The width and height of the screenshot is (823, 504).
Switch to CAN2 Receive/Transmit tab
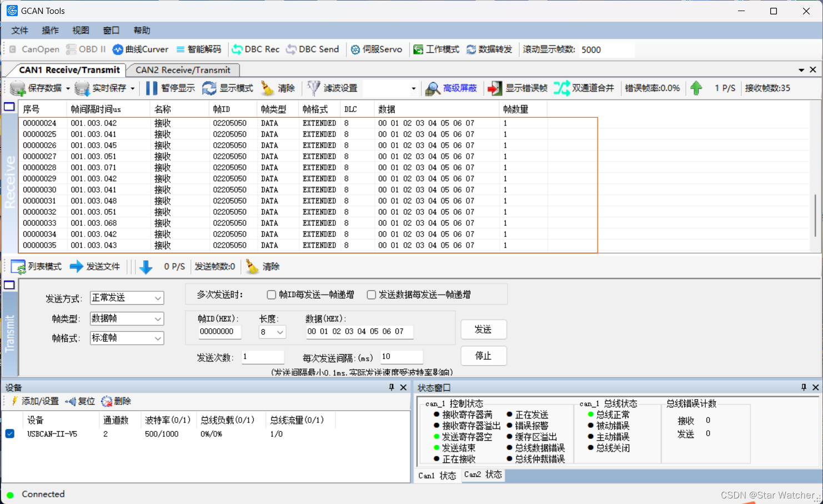[x=183, y=70]
